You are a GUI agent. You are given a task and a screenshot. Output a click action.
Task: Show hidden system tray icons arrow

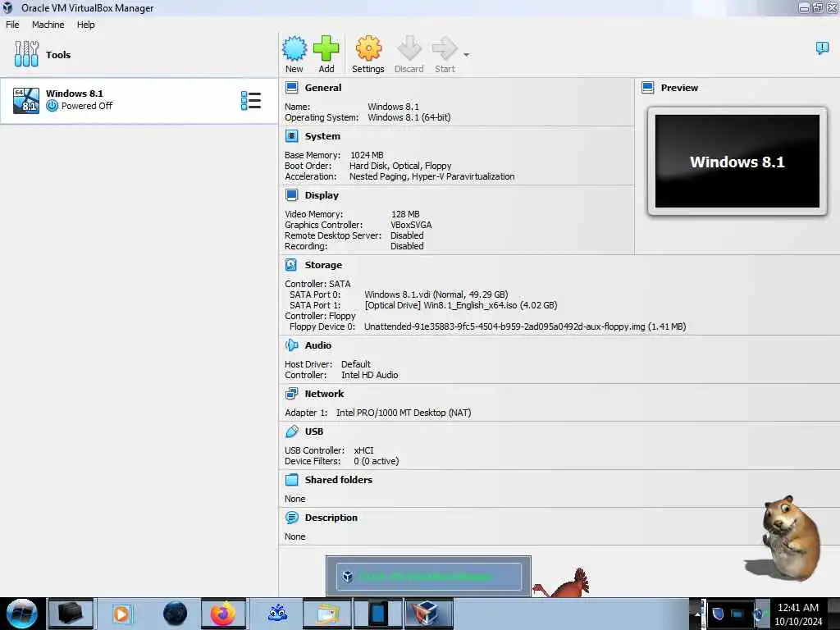click(x=697, y=614)
